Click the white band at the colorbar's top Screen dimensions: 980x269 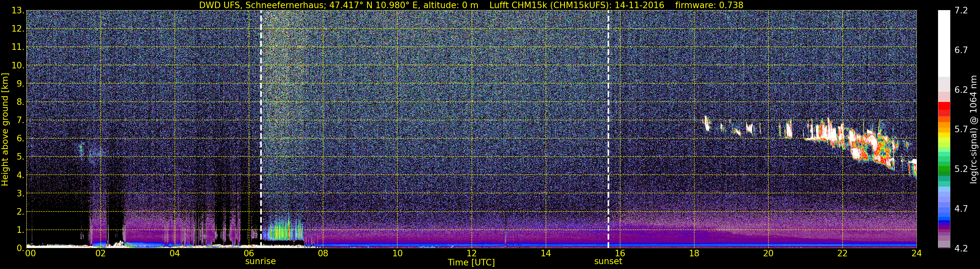(944, 43)
